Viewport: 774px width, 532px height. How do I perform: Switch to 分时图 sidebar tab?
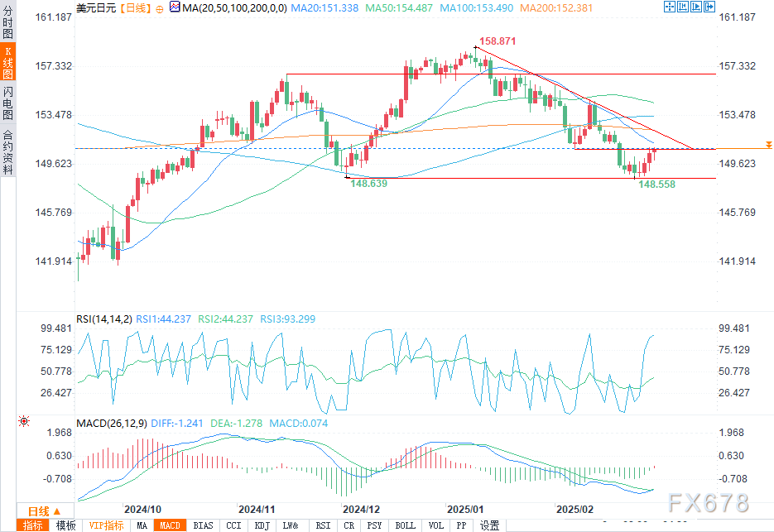tap(8, 22)
